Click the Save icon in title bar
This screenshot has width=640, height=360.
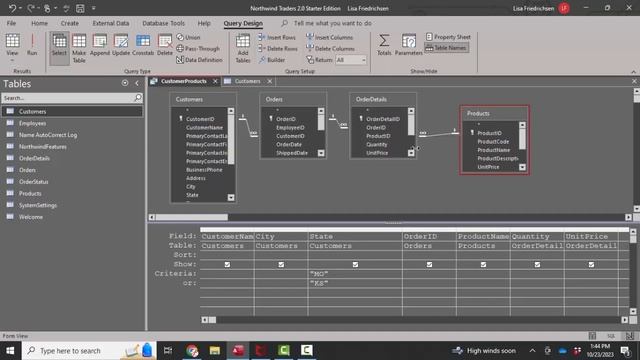(x=80, y=8)
